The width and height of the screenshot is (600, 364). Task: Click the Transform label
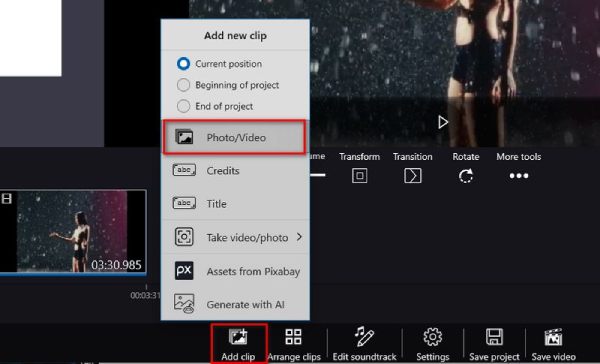click(x=359, y=157)
